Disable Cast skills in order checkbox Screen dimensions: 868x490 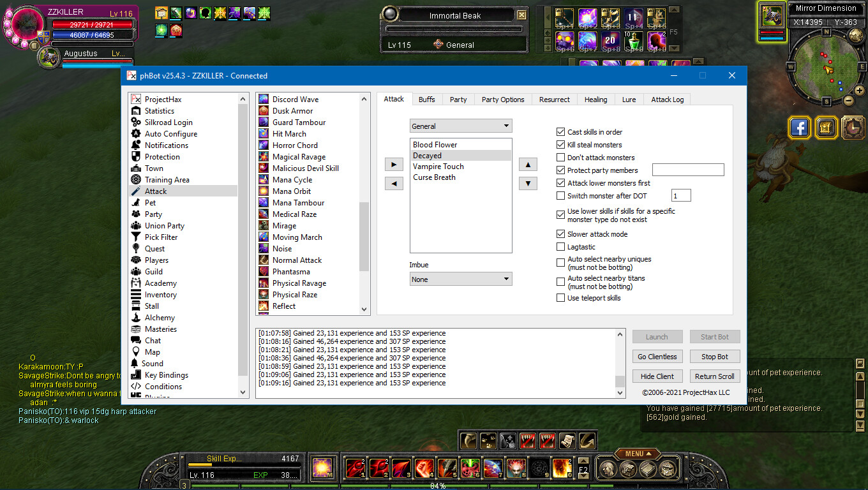[x=560, y=132]
